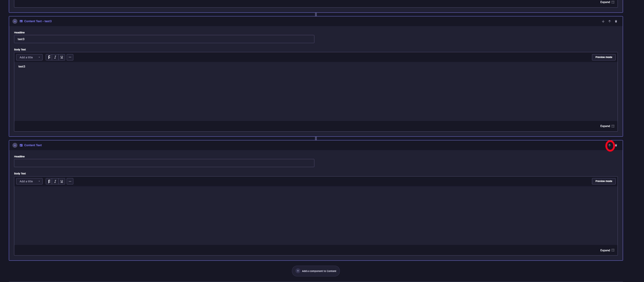Select bold formatting in test3 body toolbar

tap(49, 57)
